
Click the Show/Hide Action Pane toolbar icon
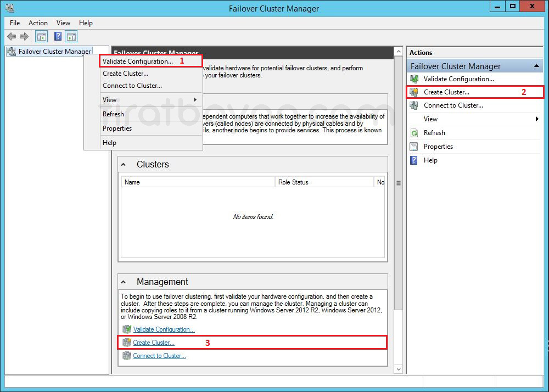[x=71, y=36]
